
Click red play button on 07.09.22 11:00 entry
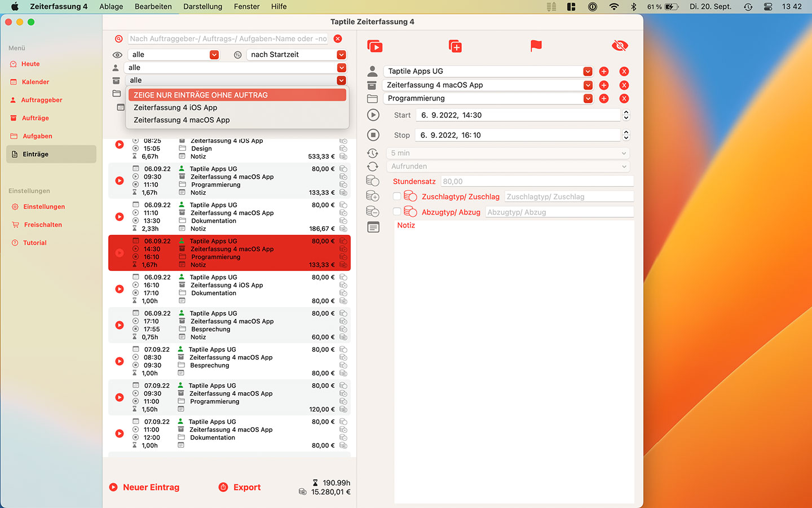pyautogui.click(x=120, y=433)
